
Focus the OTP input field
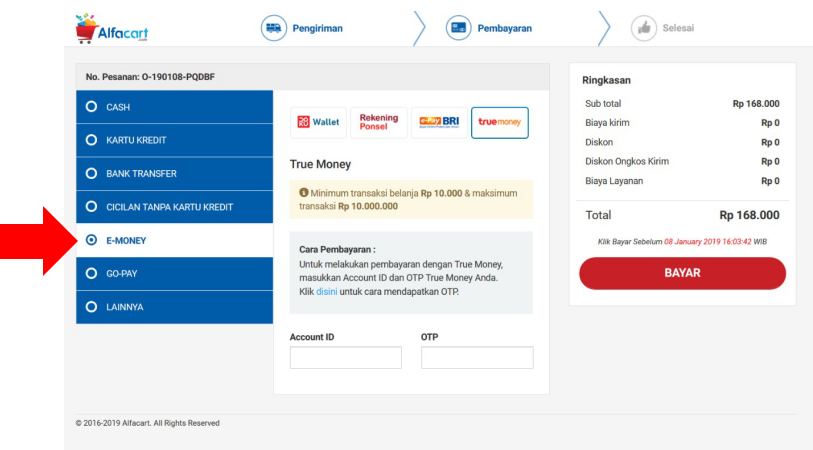point(477,358)
